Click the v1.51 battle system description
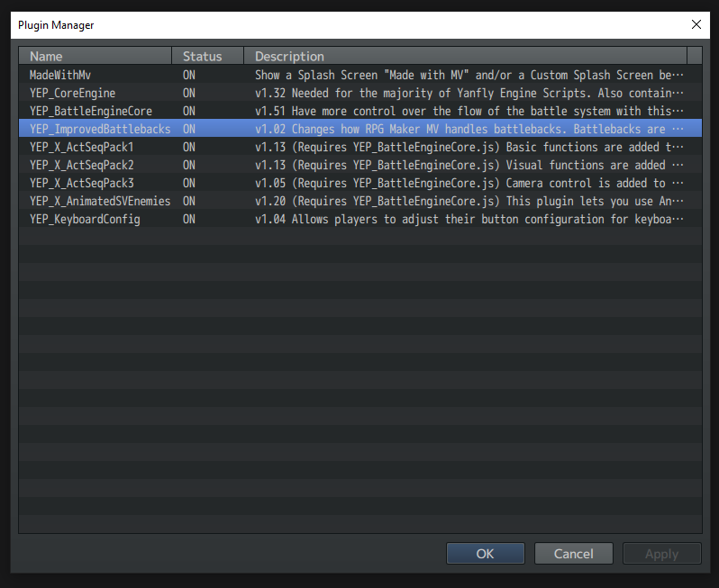The image size is (719, 588). (x=469, y=111)
